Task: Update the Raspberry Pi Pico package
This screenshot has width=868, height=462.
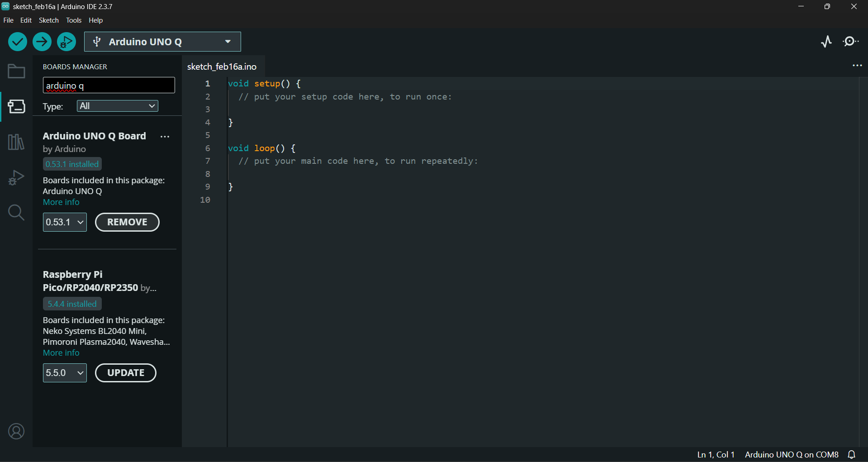Action: (126, 373)
